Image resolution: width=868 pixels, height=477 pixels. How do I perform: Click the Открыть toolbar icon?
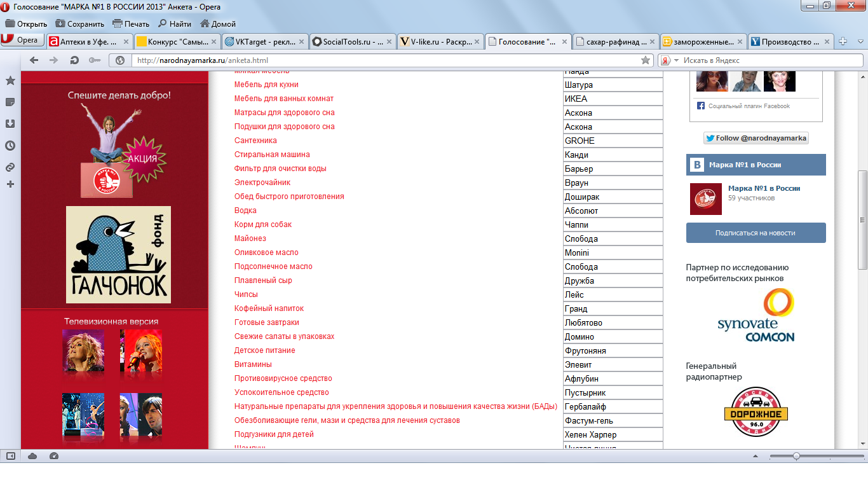point(10,24)
